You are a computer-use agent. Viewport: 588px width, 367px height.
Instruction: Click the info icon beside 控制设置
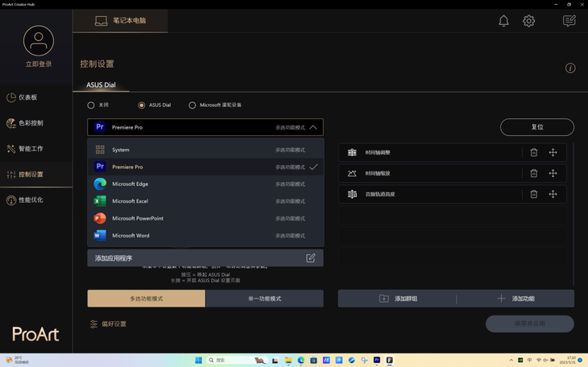tap(570, 68)
